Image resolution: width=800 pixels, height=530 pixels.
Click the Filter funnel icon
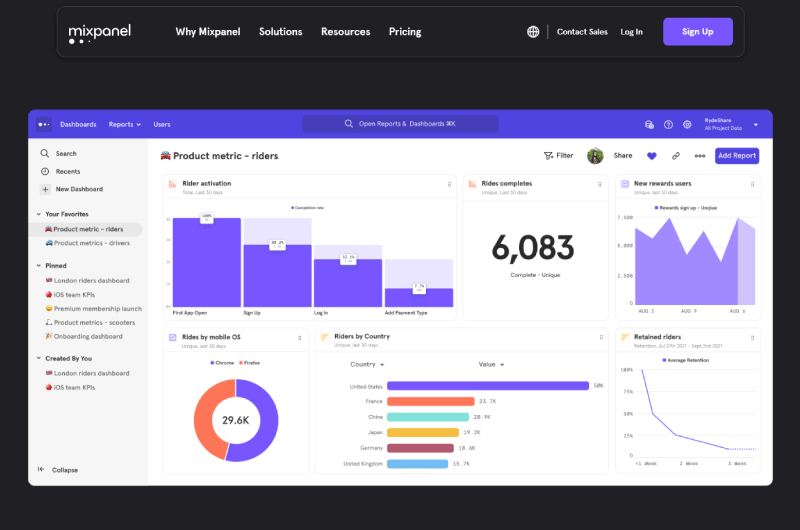coord(548,156)
